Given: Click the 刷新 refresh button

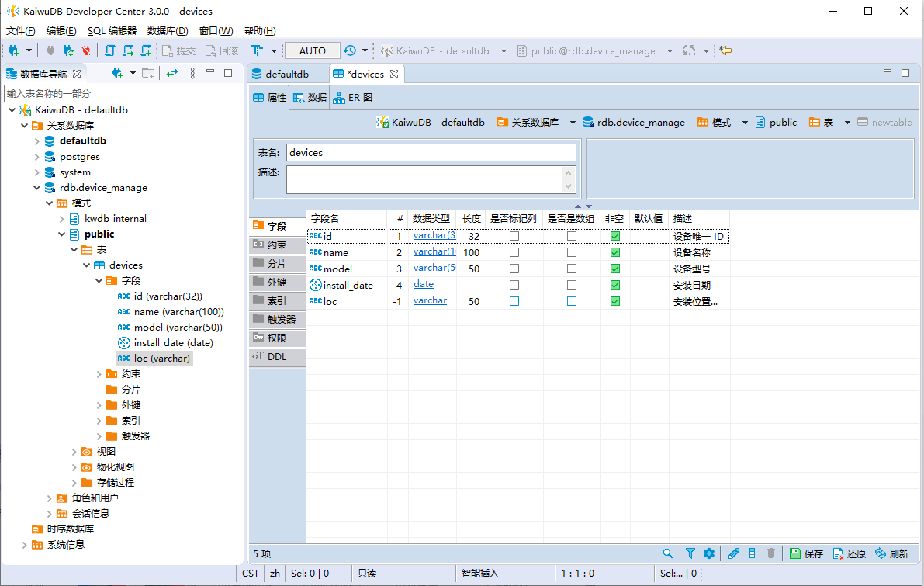Looking at the screenshot, I should tap(891, 553).
